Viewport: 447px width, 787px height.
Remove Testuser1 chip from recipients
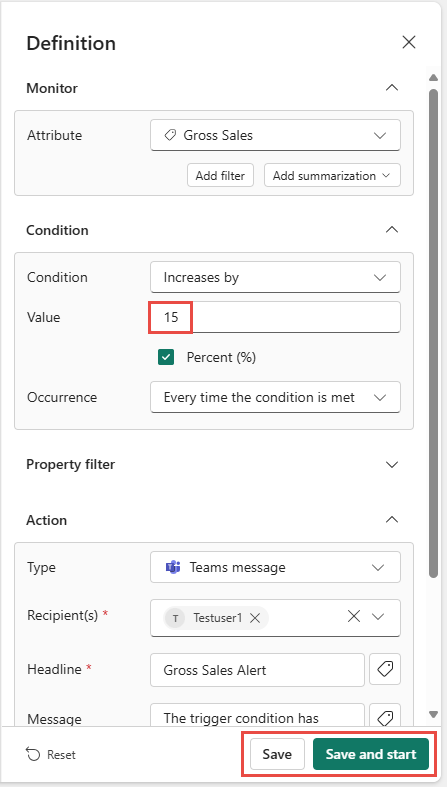click(255, 618)
